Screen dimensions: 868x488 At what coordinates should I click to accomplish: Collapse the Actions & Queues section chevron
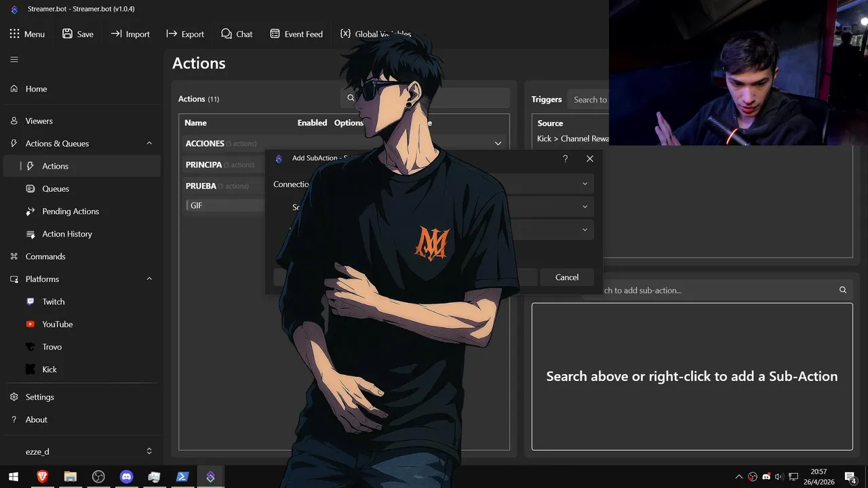(149, 143)
